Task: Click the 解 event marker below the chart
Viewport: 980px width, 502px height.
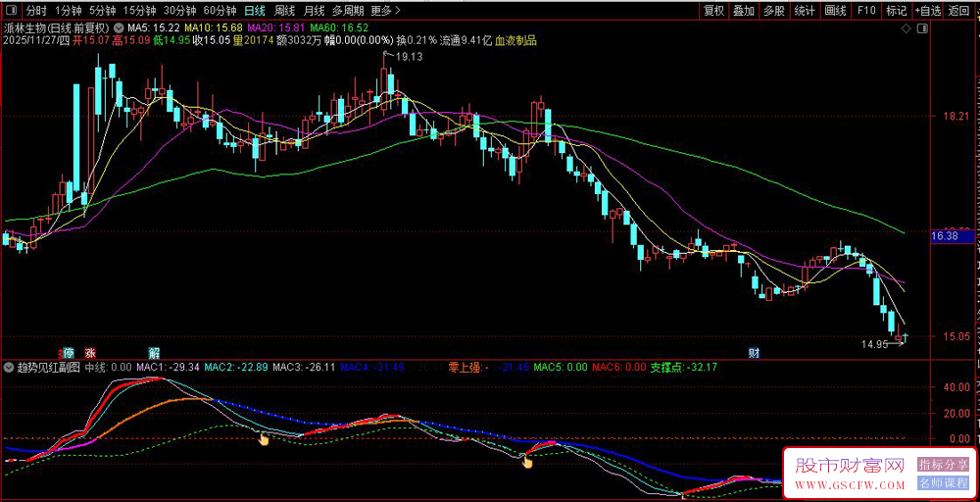Action: [x=154, y=352]
